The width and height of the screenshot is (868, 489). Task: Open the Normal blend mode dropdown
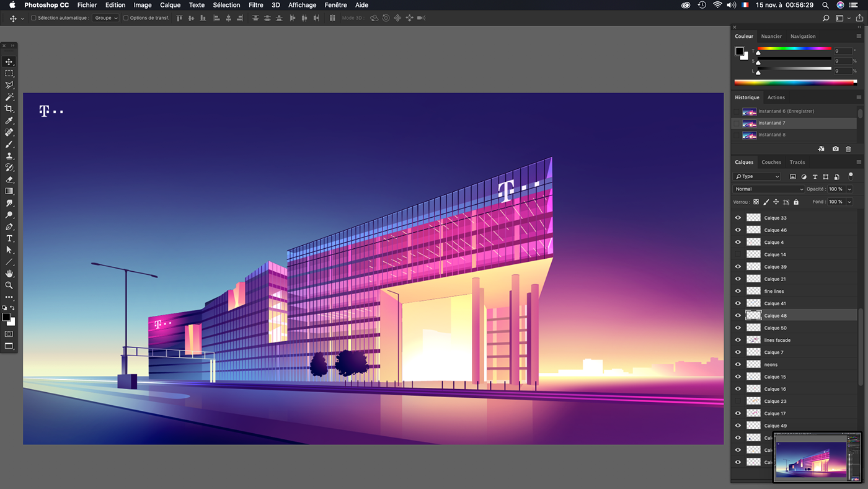coord(769,189)
